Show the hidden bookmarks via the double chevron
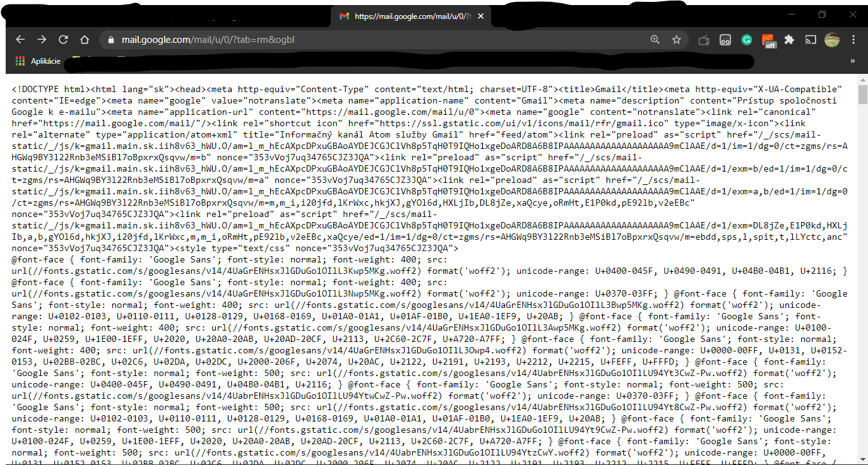 click(853, 61)
